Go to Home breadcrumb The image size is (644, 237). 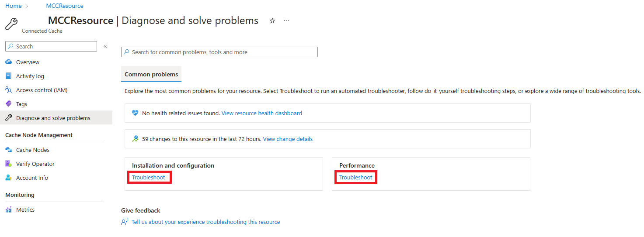(14, 6)
